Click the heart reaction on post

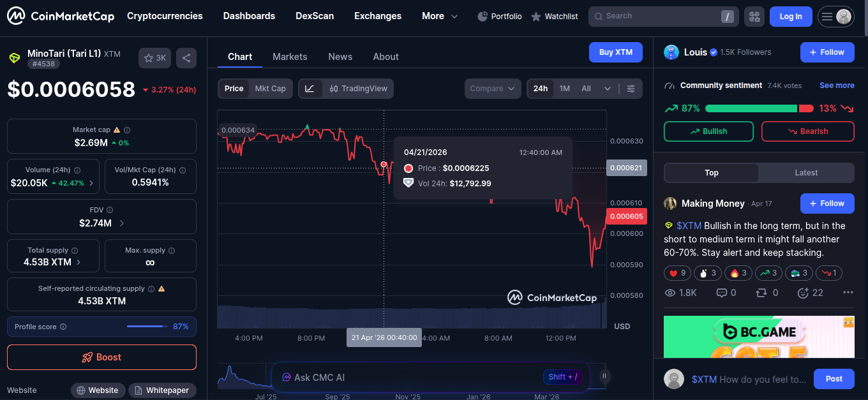tap(678, 273)
